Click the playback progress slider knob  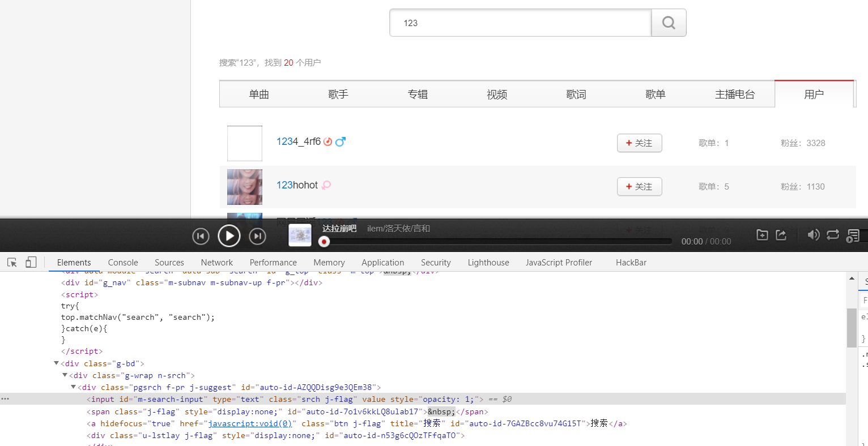[x=324, y=242]
